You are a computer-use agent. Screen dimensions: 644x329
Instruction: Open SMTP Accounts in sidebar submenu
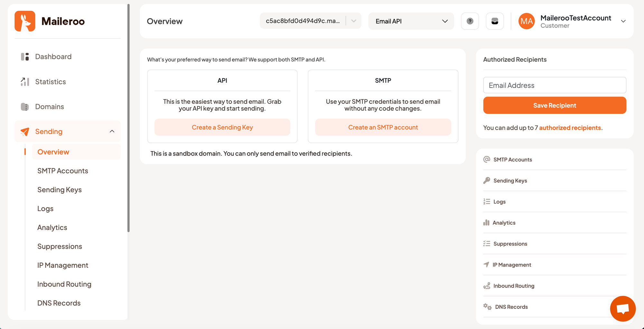tap(62, 171)
